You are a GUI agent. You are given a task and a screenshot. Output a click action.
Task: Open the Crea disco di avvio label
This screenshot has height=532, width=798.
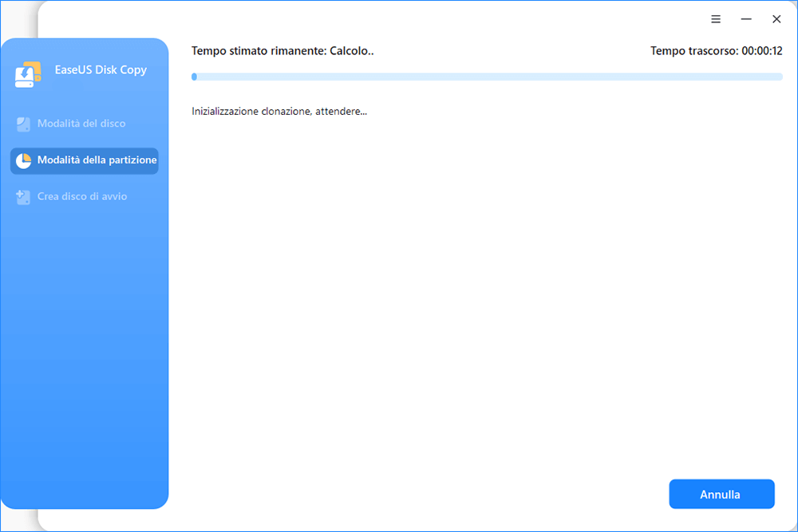click(82, 196)
